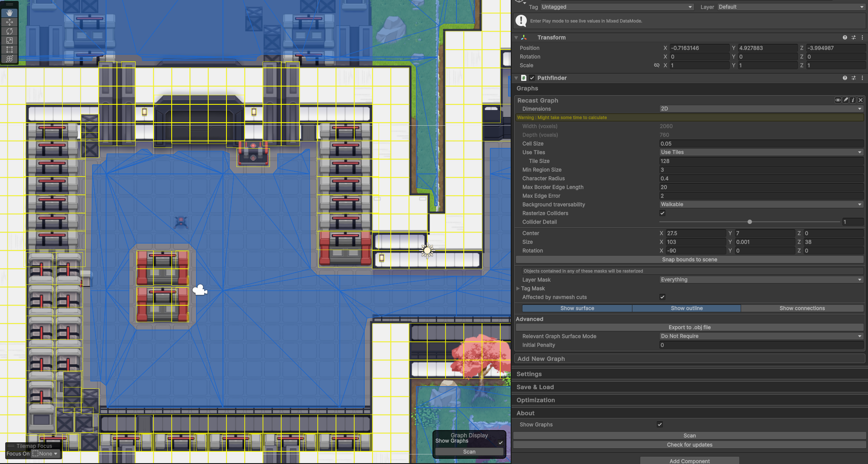Viewport: 868px width, 464px height.
Task: Open Transform component presets icon
Action: click(x=853, y=37)
